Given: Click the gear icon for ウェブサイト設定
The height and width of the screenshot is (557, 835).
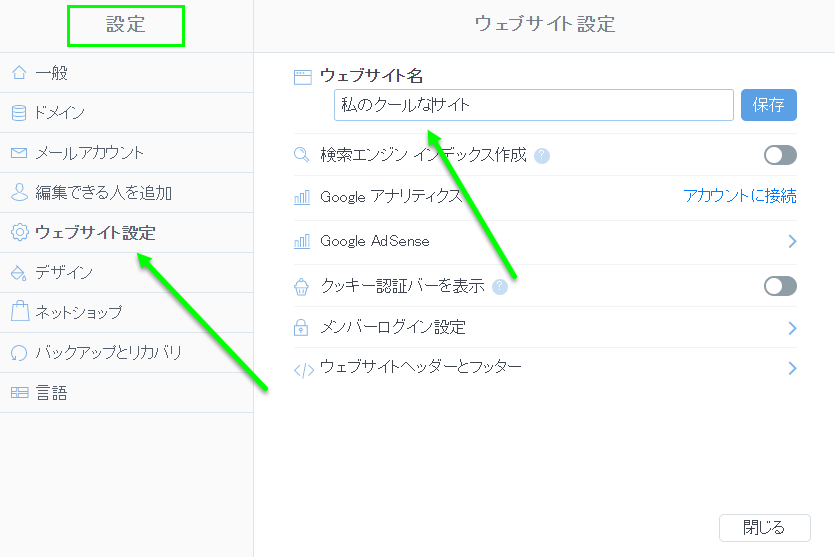Looking at the screenshot, I should tap(20, 232).
